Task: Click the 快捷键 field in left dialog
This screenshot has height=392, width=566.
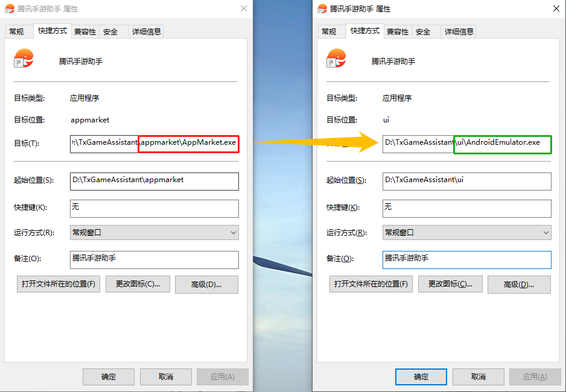Action: pyautogui.click(x=154, y=209)
